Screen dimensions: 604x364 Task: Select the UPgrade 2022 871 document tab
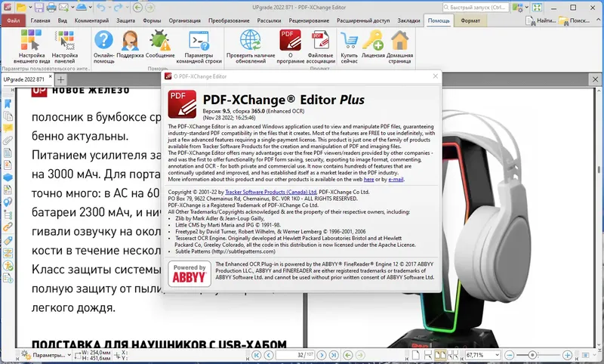[x=24, y=79]
